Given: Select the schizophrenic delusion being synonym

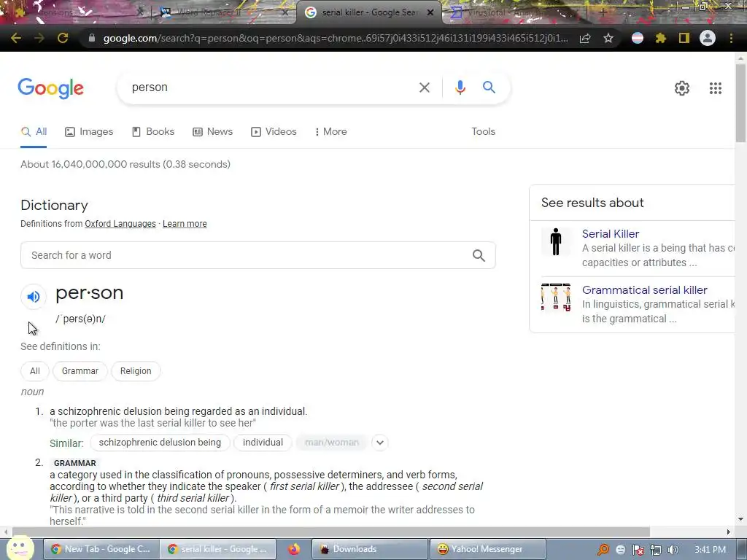Looking at the screenshot, I should [160, 443].
